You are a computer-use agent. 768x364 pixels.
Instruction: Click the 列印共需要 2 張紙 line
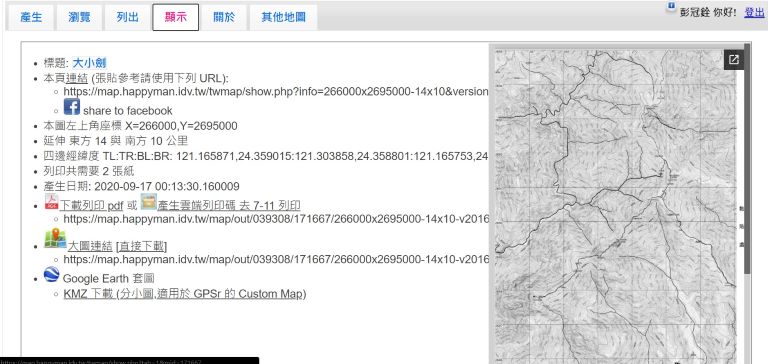(89, 171)
